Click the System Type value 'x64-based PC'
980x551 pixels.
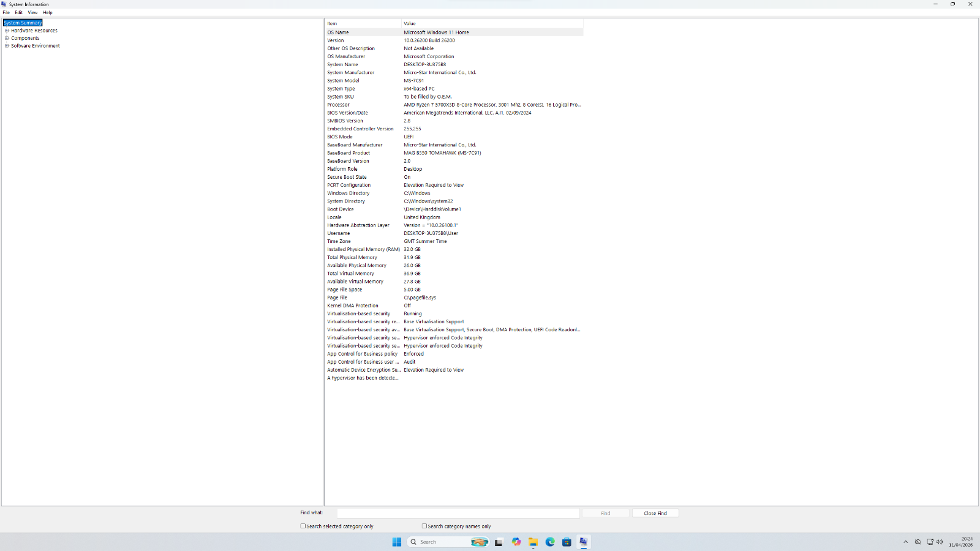click(419, 89)
